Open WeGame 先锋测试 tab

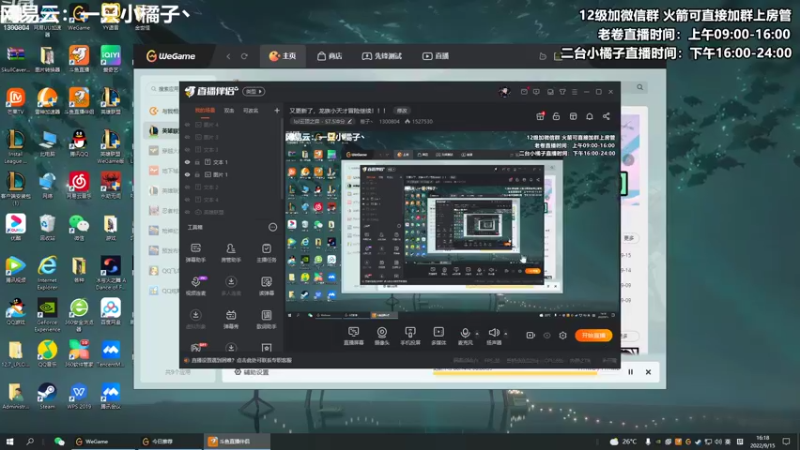point(382,56)
